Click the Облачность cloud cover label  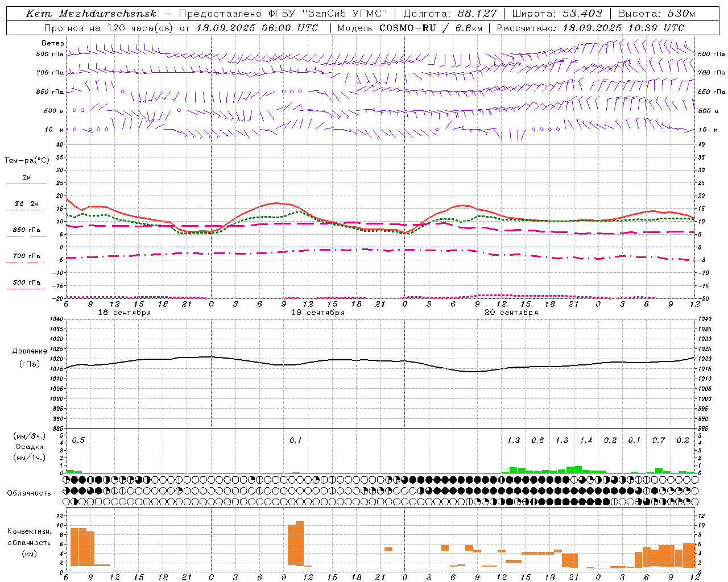pyautogui.click(x=28, y=493)
